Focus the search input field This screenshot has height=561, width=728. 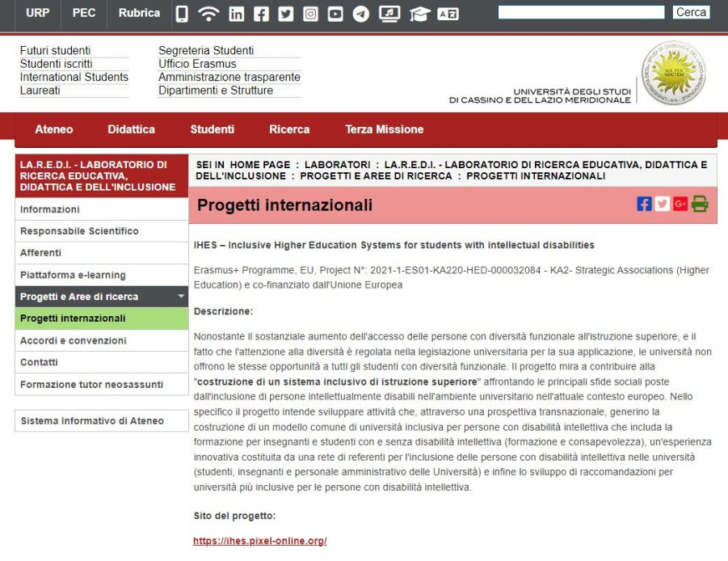(581, 13)
